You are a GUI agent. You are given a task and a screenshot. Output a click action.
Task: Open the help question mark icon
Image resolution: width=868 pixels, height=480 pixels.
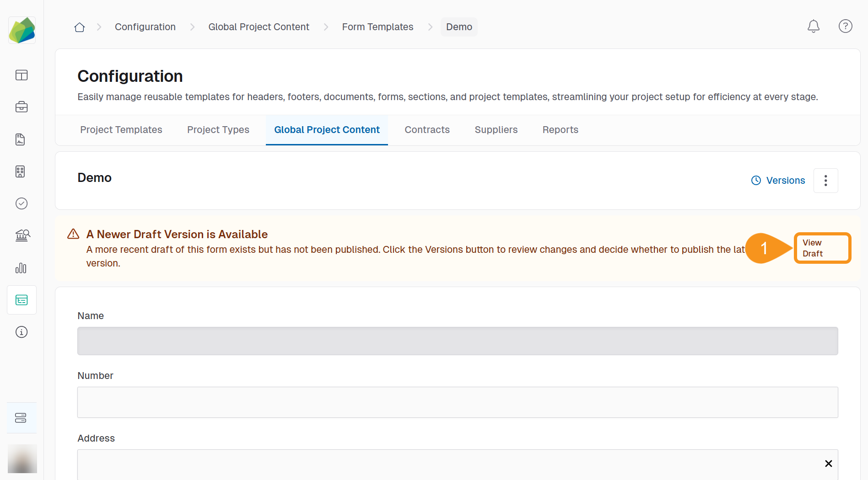tap(845, 27)
